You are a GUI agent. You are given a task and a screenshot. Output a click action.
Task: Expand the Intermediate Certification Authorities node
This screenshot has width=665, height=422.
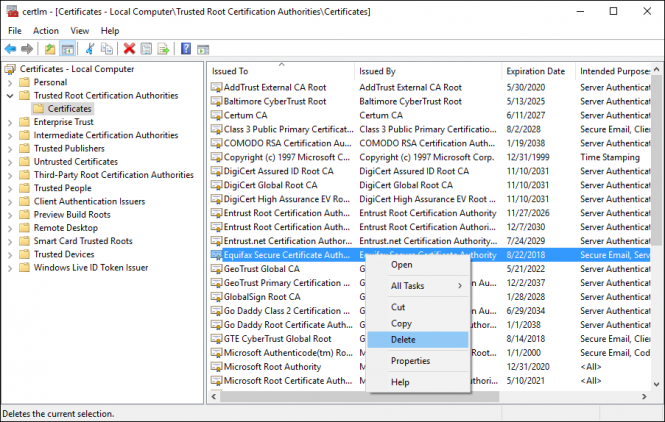point(10,136)
